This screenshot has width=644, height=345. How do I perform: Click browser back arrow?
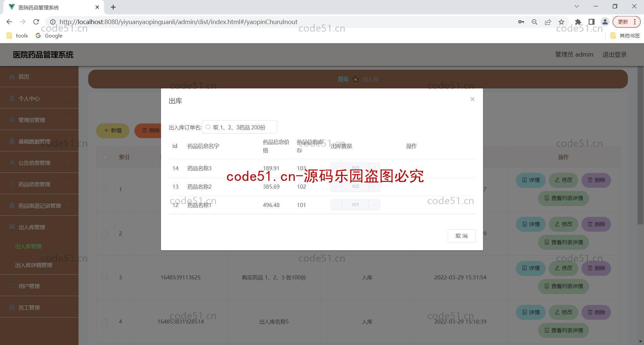pos(9,22)
